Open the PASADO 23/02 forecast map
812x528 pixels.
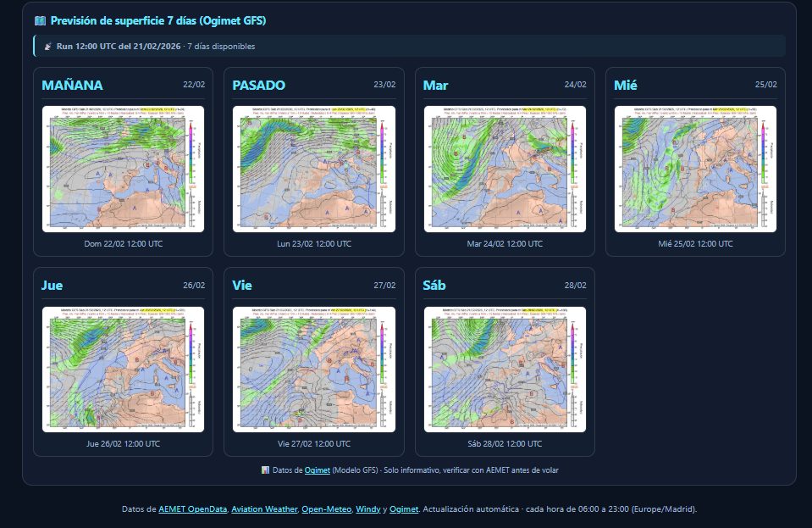(314, 169)
